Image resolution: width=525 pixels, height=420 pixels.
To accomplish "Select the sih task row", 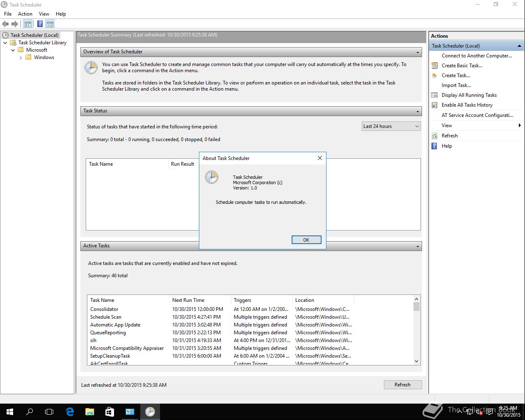I will click(220, 340).
